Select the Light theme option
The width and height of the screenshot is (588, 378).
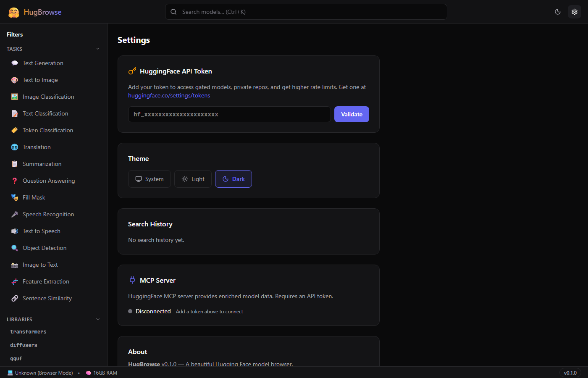click(193, 178)
